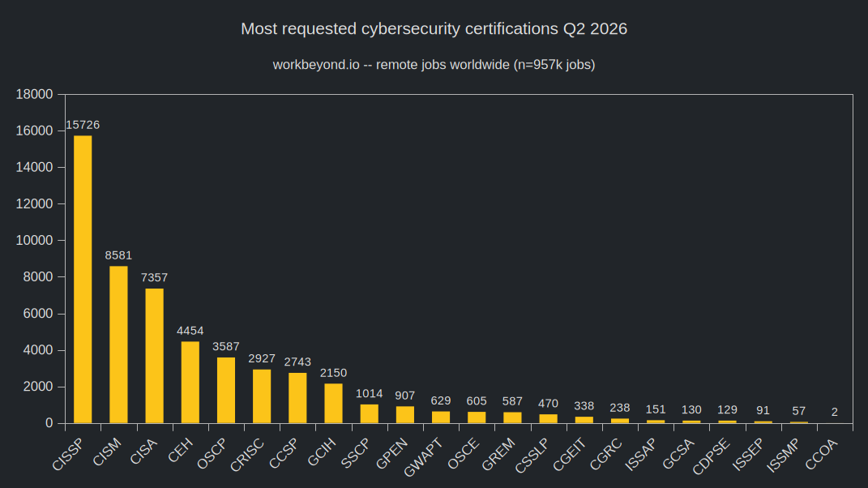Select the CISSP bar
Image resolution: width=868 pixels, height=488 pixels.
pos(83,279)
